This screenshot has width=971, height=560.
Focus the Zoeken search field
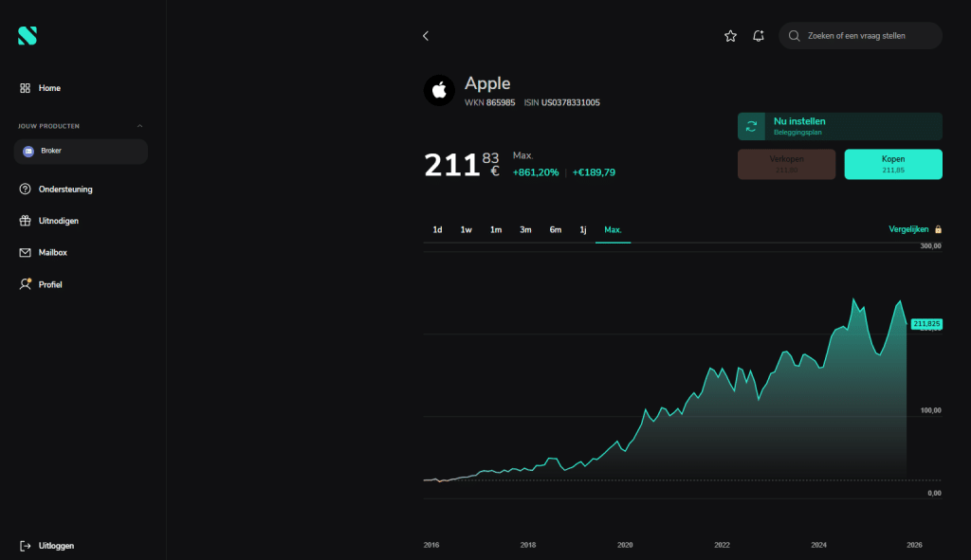point(860,36)
